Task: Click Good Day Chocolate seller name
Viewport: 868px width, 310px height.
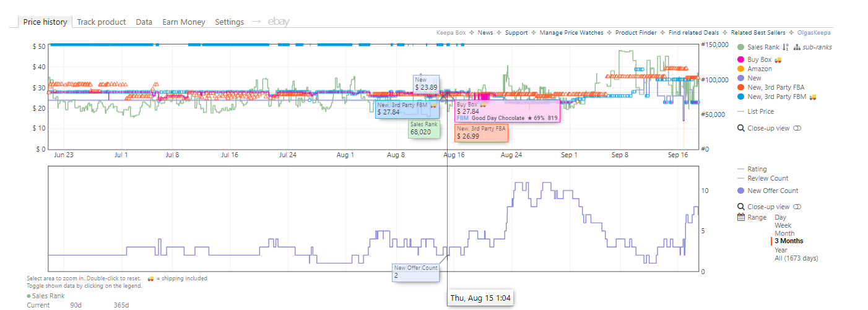Action: pos(498,118)
